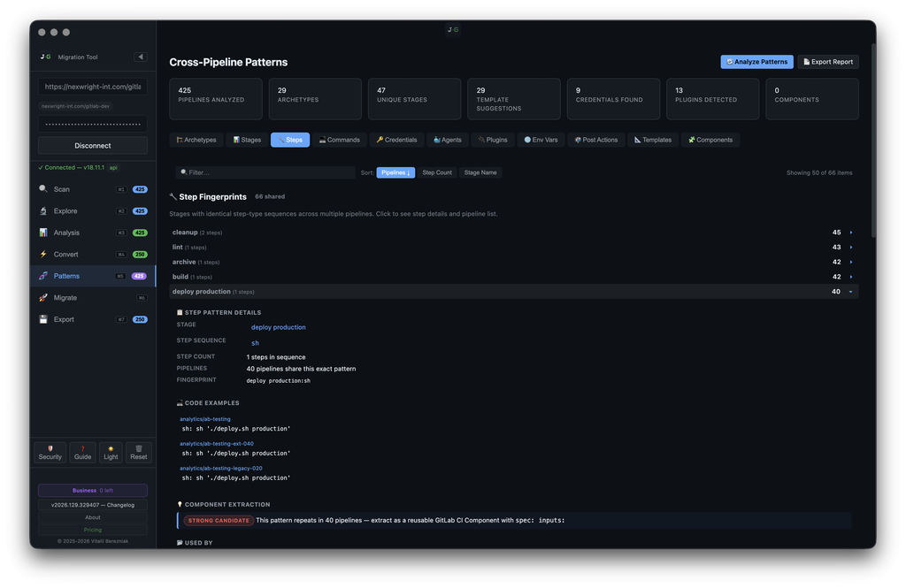Viewport: 906px width, 588px height.
Task: Switch to the Agents tab
Action: coord(447,140)
